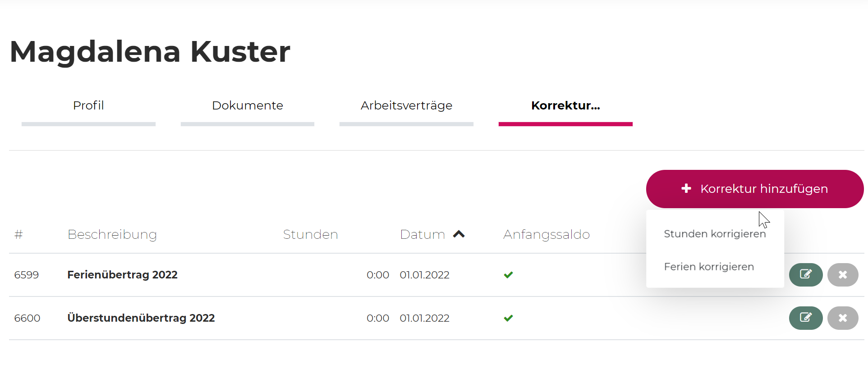Image resolution: width=868 pixels, height=369 pixels.
Task: Sort the table by Datum column
Action: (423, 234)
